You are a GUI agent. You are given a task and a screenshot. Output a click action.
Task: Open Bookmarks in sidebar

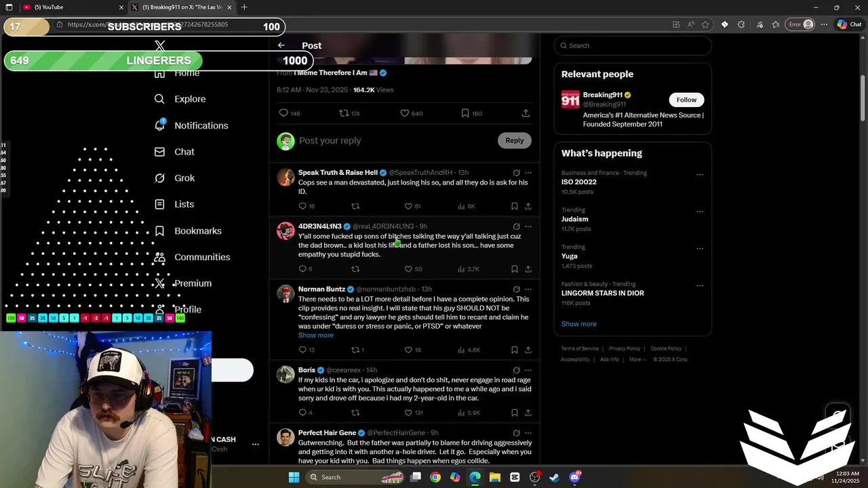[187, 231]
